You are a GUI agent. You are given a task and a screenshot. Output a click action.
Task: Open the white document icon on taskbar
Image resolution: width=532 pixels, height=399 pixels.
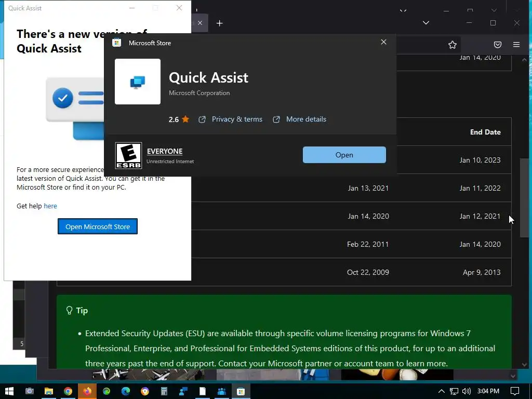click(203, 391)
